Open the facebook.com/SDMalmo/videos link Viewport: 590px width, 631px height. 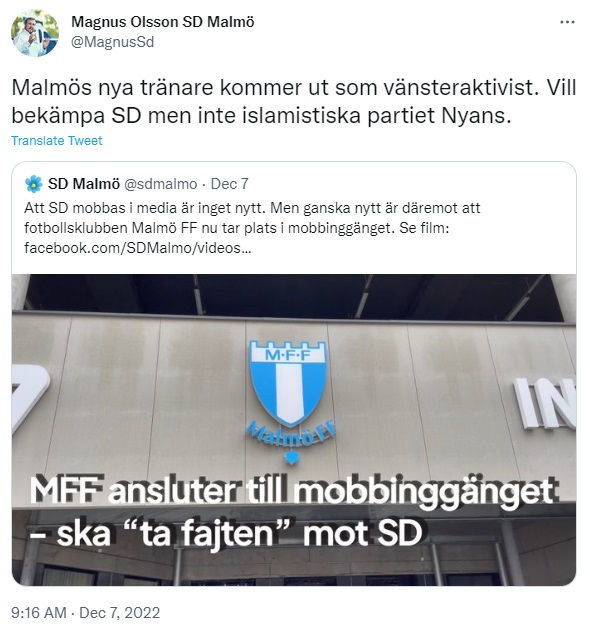pyautogui.click(x=138, y=248)
